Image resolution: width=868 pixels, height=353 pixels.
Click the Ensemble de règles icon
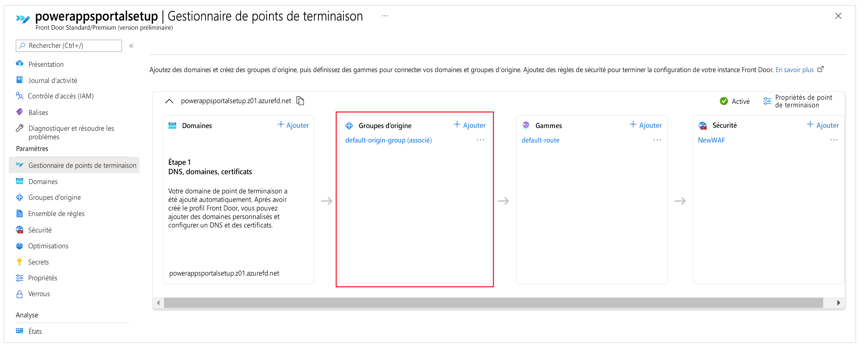[x=20, y=214]
